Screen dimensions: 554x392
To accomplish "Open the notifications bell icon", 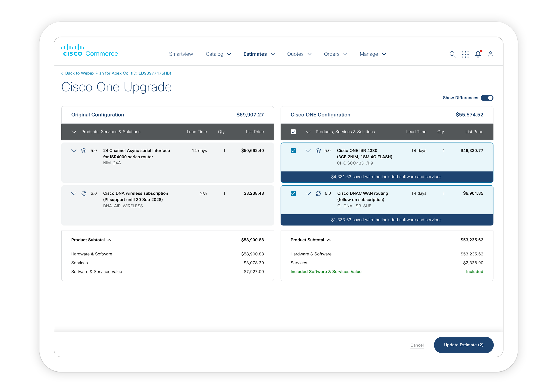I will click(x=478, y=54).
